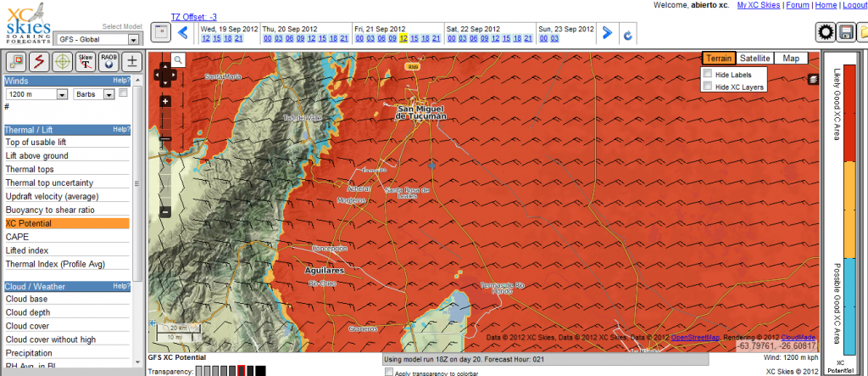The image size is (868, 376).
Task: Pick the black transparency swatch
Action: (x=261, y=371)
